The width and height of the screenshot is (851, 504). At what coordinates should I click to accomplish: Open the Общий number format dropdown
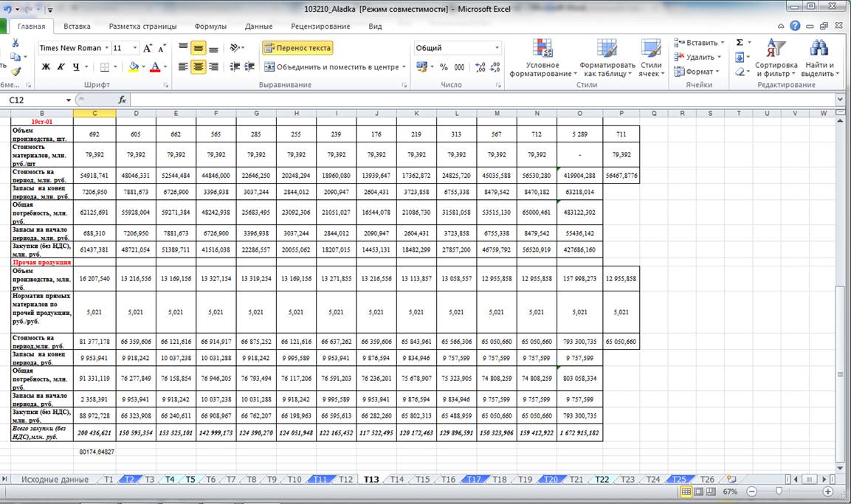[497, 48]
